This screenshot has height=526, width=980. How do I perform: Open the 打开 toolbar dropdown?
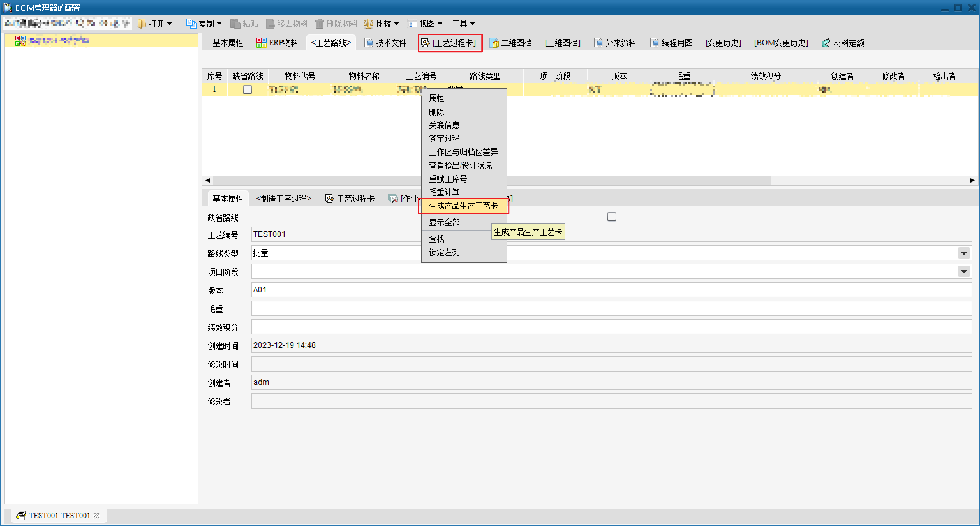[x=156, y=24]
